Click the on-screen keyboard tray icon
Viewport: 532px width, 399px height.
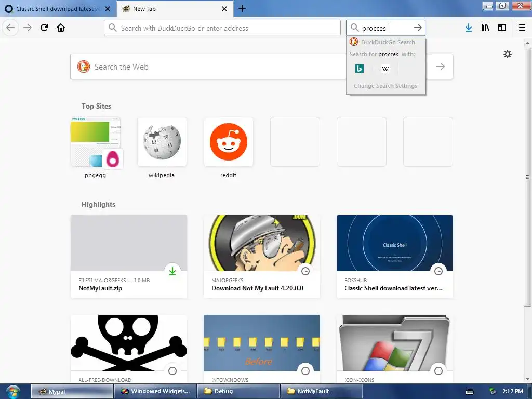coord(470,392)
